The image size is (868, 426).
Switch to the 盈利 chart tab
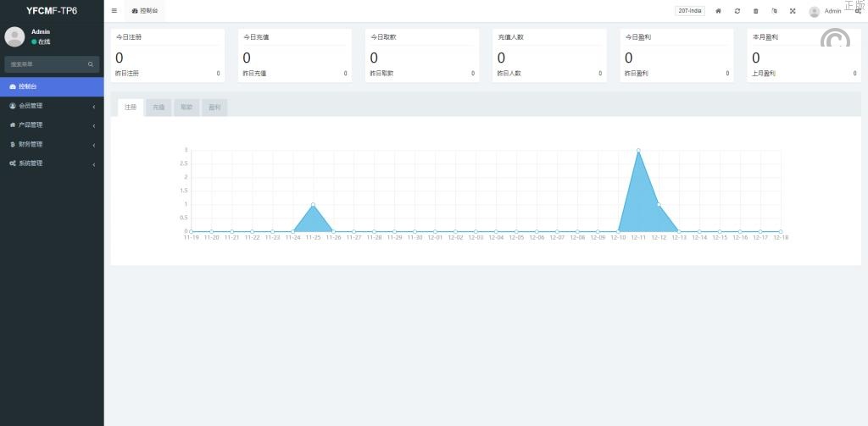pos(214,108)
